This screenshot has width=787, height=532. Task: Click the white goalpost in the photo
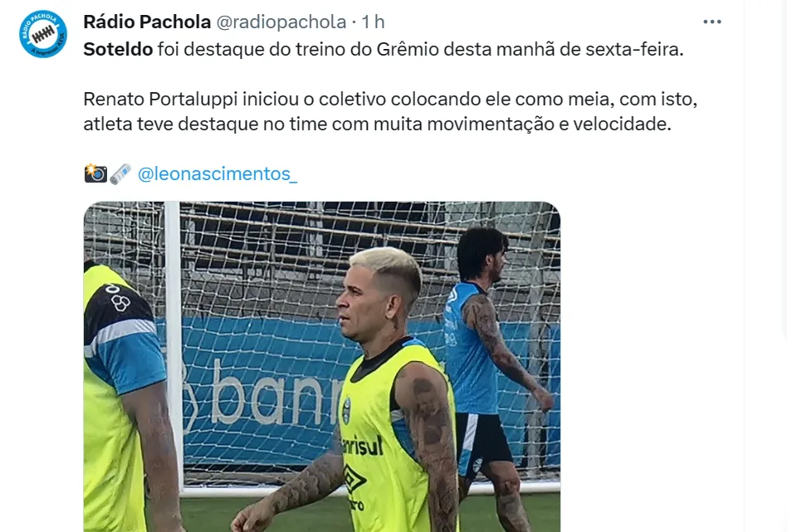[x=174, y=342]
